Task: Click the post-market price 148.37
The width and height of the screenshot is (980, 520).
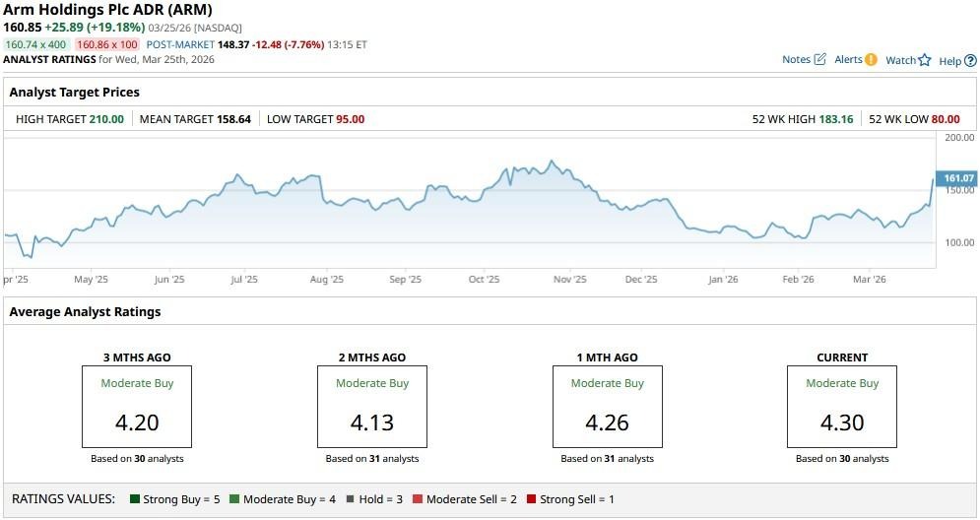Action: (x=233, y=44)
